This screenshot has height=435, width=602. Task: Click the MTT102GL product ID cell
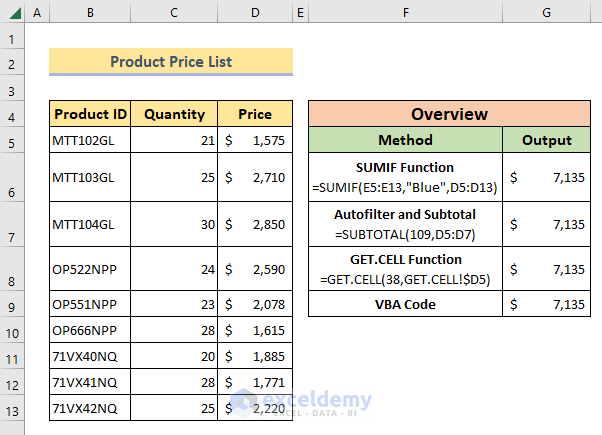[90, 141]
